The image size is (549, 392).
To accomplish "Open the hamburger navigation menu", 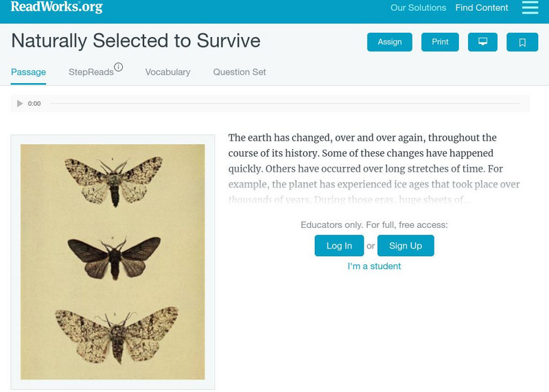I will pos(530,8).
